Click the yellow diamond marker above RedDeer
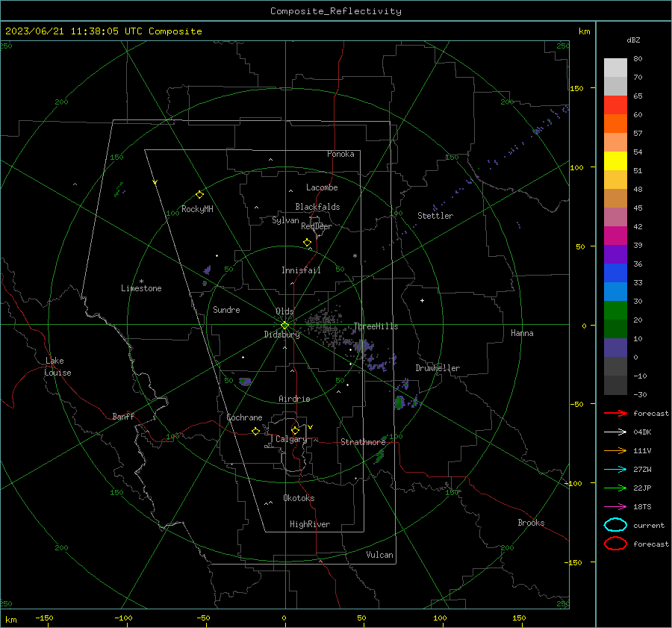This screenshot has height=628, width=672. coord(307,243)
